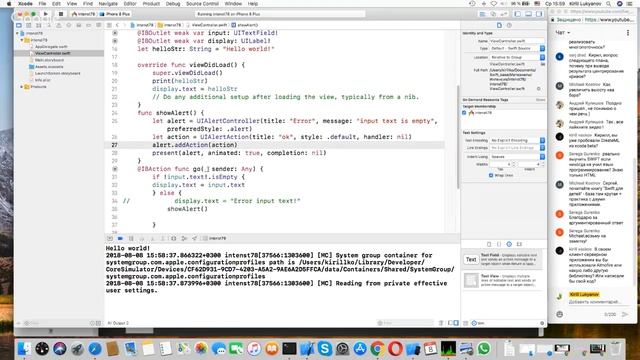Select AppDelegate.swift in project navigator
The image size is (640, 360).
tap(51, 47)
